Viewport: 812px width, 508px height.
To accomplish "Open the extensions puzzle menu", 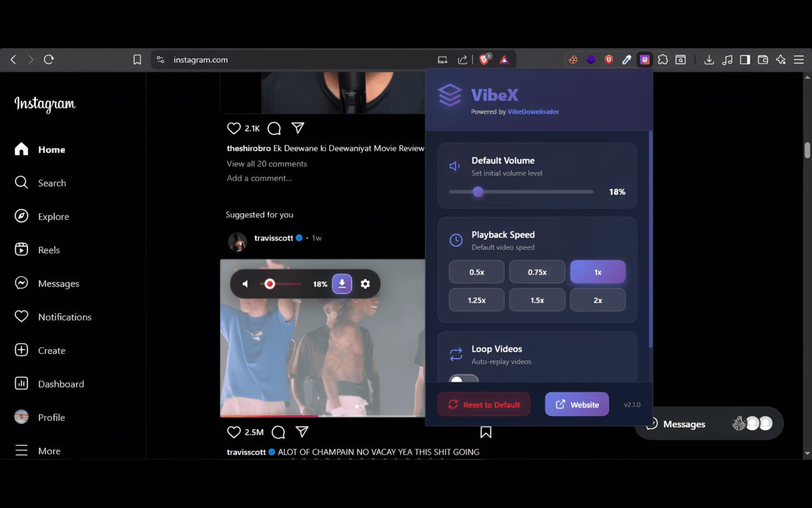I will (663, 60).
